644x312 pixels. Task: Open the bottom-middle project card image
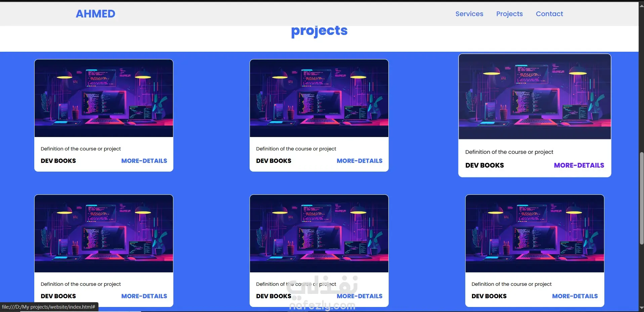click(x=319, y=234)
